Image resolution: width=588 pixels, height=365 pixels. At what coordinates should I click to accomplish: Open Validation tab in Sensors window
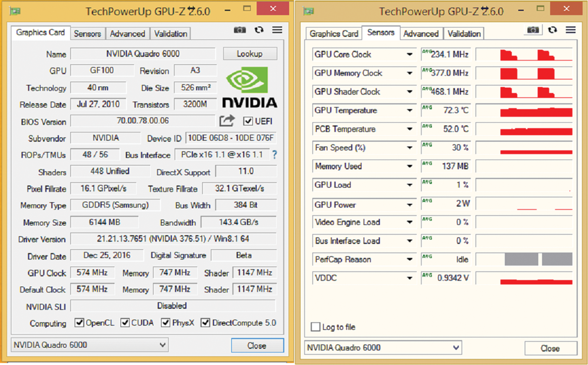coord(464,34)
